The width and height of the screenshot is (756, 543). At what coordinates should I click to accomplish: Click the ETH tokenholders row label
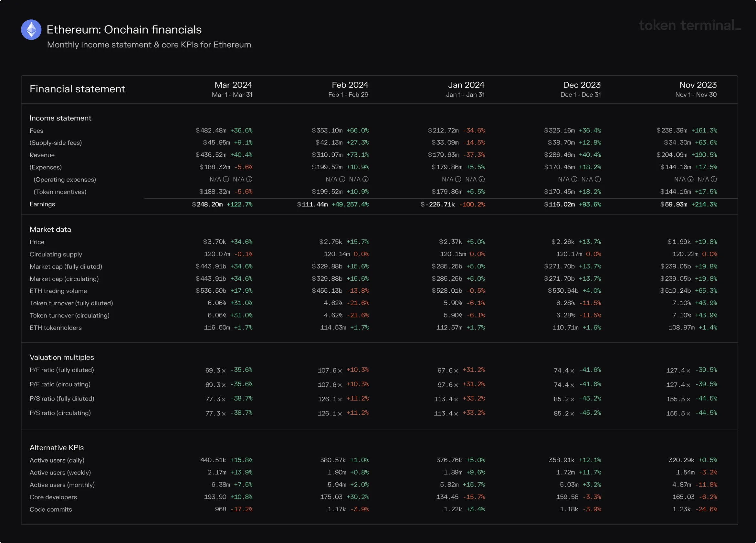coord(56,328)
